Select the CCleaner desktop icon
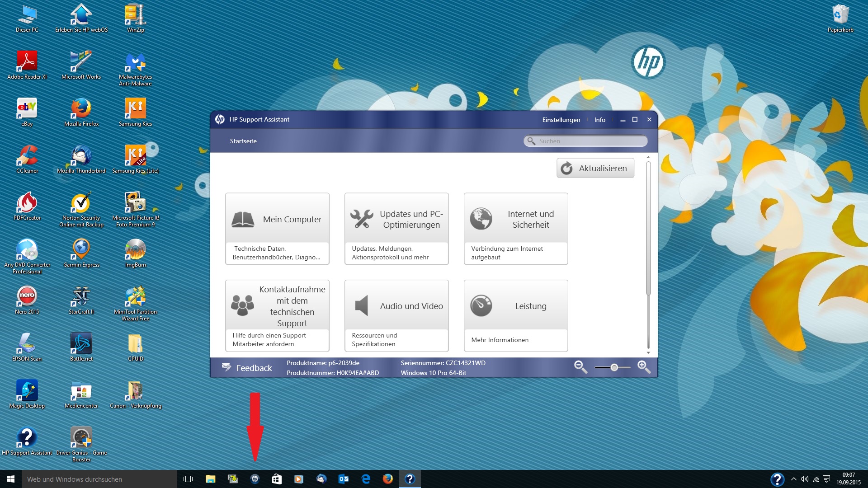 (x=27, y=160)
